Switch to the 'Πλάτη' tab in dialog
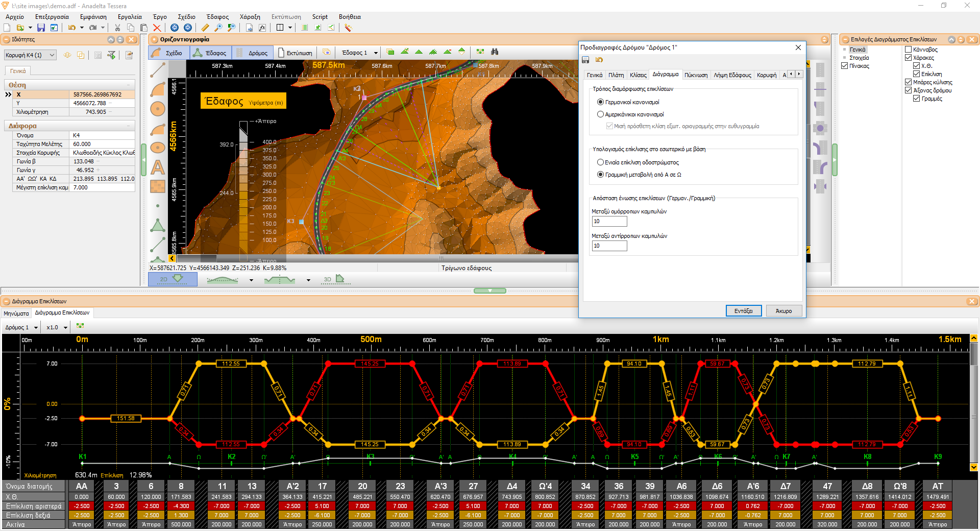The width and height of the screenshot is (980, 531). coord(616,75)
